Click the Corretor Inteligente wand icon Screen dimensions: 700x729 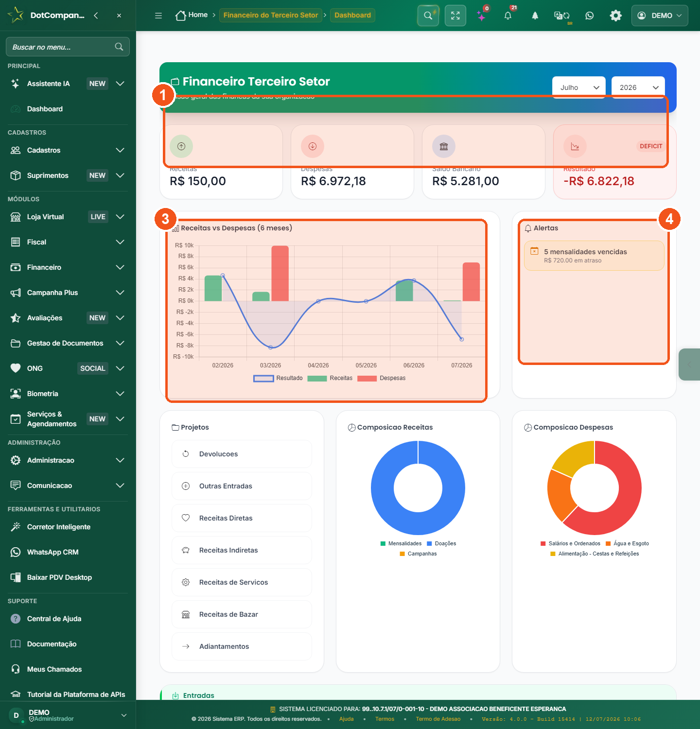tap(16, 527)
